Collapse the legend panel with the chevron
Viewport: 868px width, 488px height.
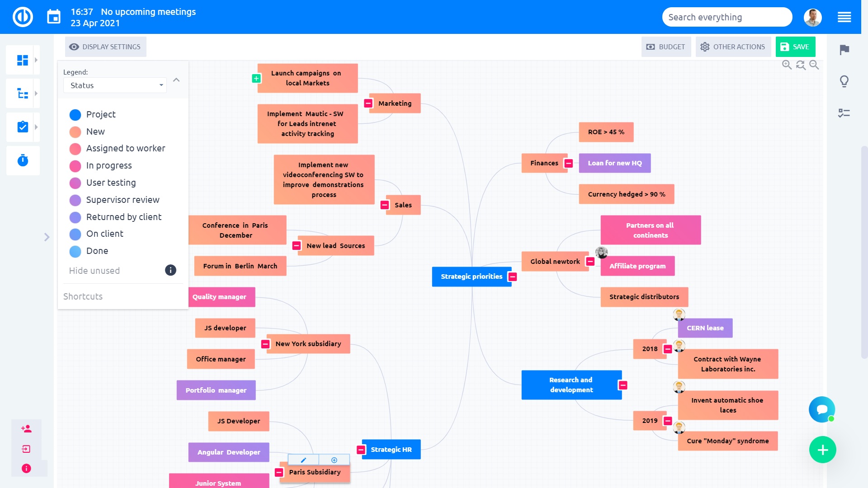[x=176, y=80]
